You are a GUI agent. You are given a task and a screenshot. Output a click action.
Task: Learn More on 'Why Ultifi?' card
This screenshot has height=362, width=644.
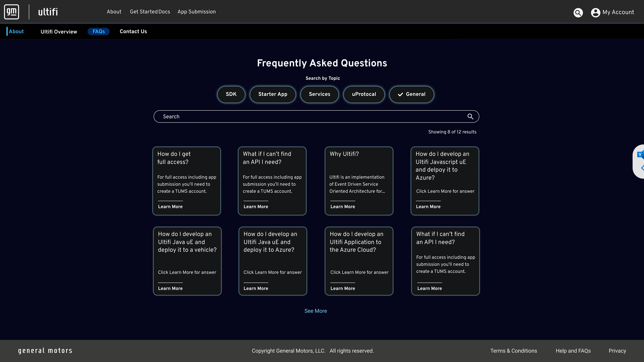[x=342, y=207]
